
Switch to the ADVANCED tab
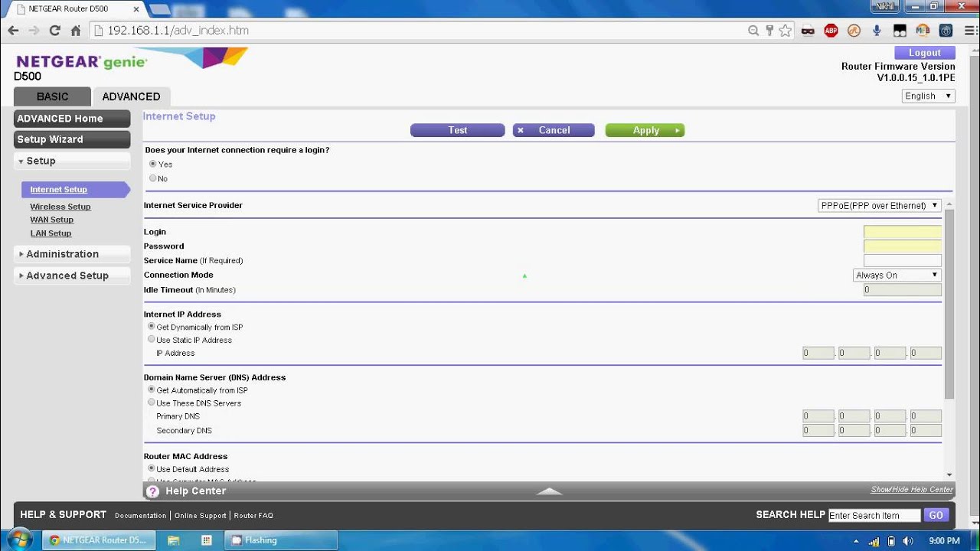click(x=131, y=96)
